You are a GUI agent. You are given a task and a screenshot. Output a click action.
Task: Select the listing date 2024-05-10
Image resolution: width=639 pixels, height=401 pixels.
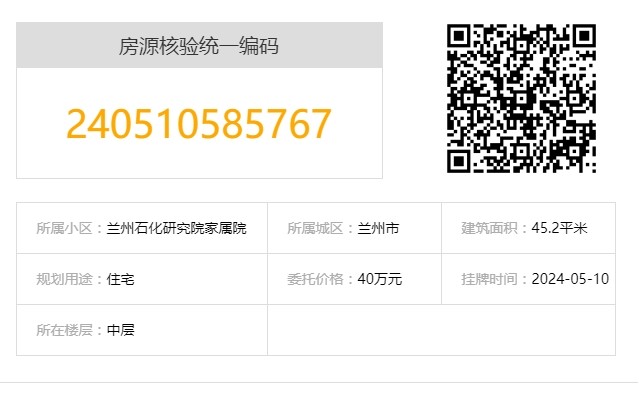[570, 279]
